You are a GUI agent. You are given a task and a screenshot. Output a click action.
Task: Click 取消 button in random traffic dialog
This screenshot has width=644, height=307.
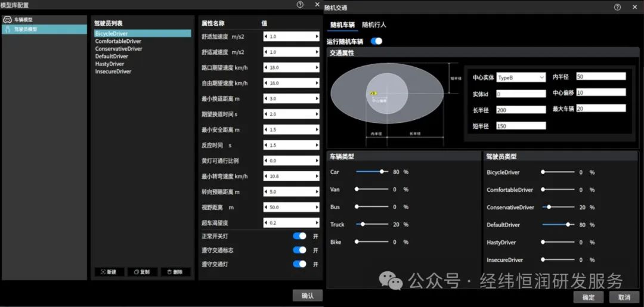click(624, 297)
